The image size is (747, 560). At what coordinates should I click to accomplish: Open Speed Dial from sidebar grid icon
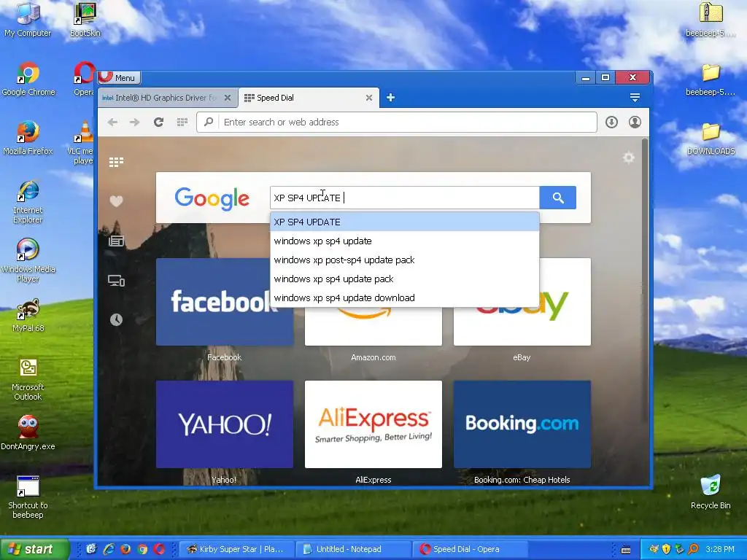coord(116,163)
